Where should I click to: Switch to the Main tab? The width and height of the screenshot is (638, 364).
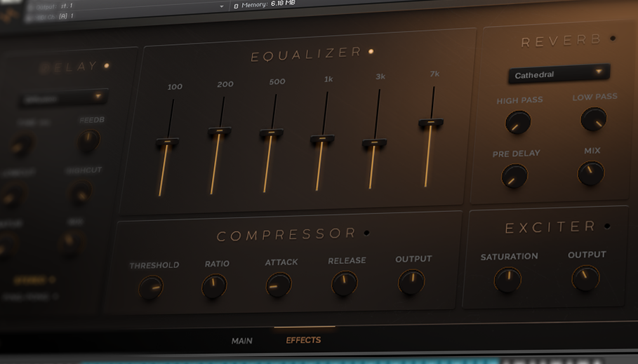click(242, 342)
